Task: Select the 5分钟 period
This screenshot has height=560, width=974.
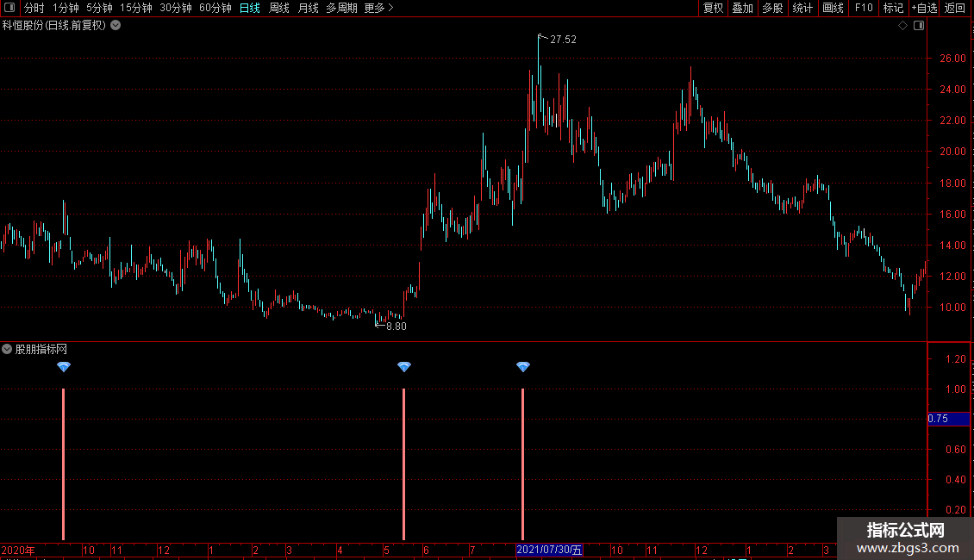Action: click(x=99, y=8)
